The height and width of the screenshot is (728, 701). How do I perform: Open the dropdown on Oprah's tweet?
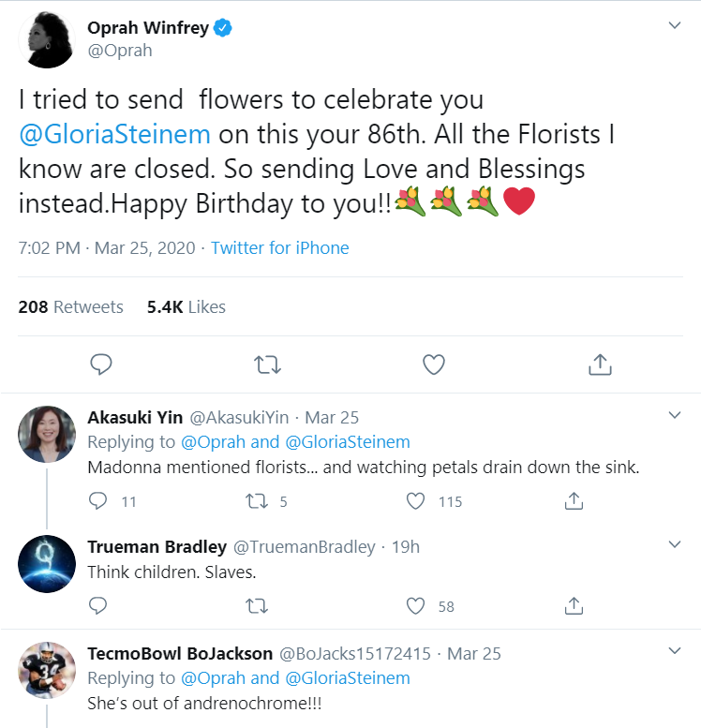[674, 26]
